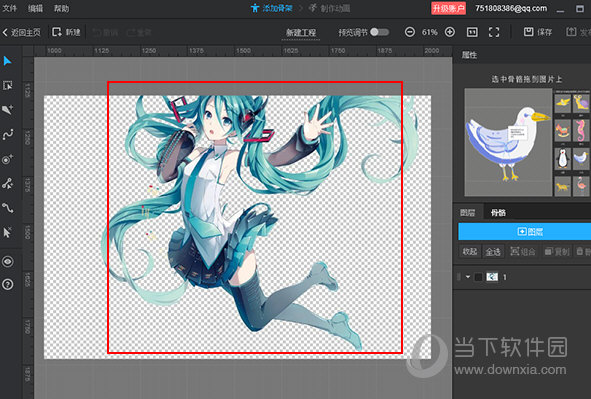Click 收起 to collapse layers
This screenshot has height=399, width=591.
[470, 251]
